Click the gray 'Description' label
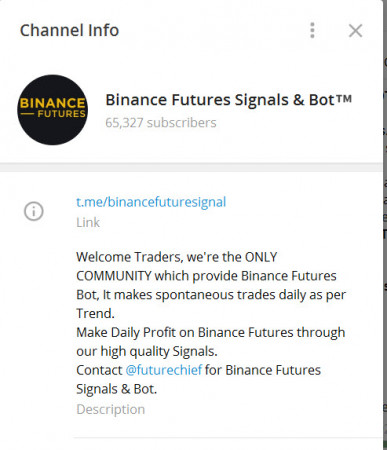387x450 pixels. (x=111, y=409)
